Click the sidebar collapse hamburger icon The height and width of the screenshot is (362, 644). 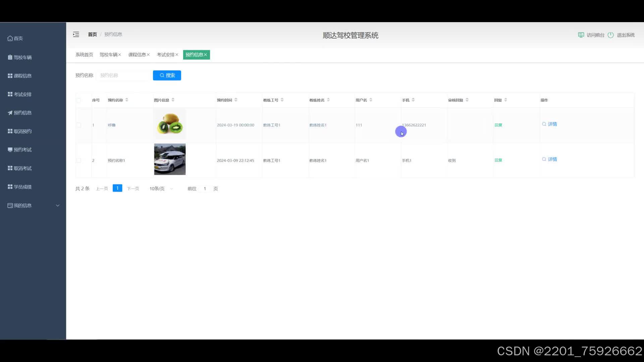point(76,35)
